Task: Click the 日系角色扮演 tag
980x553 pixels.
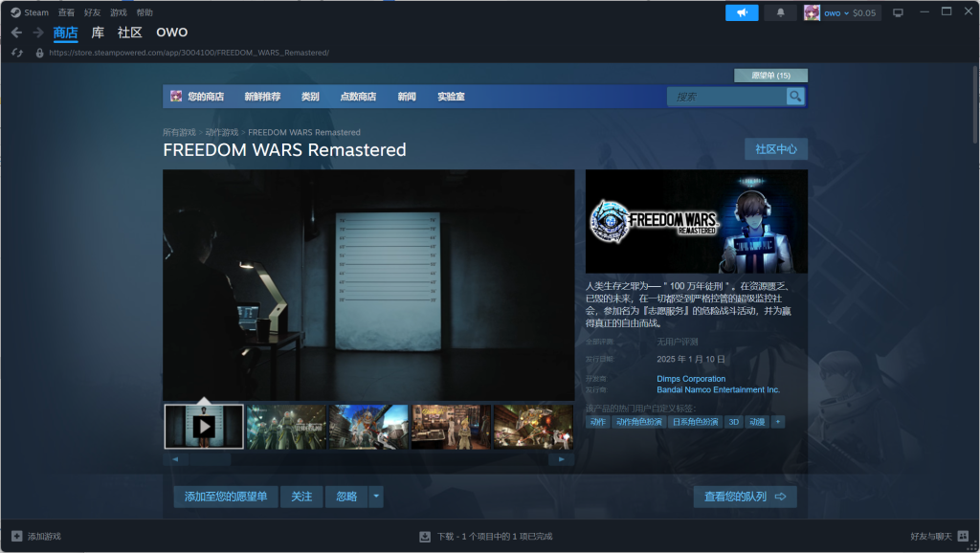Action: (x=695, y=422)
